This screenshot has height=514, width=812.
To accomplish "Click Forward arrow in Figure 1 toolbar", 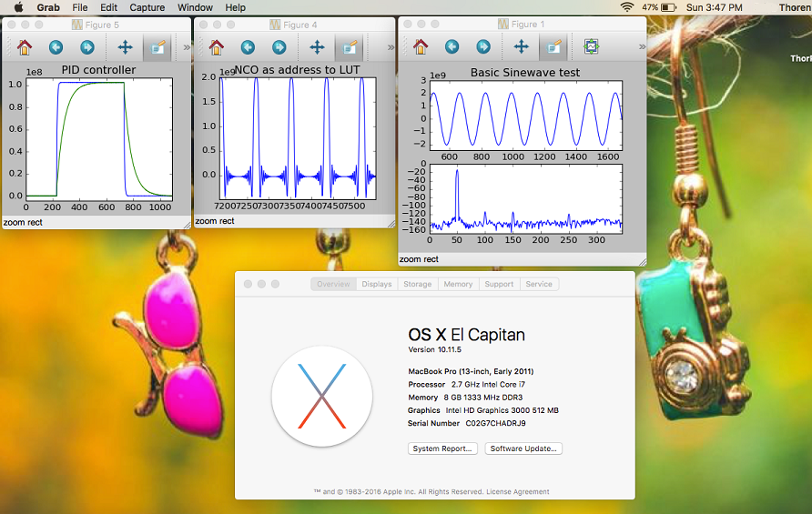I will coord(483,46).
